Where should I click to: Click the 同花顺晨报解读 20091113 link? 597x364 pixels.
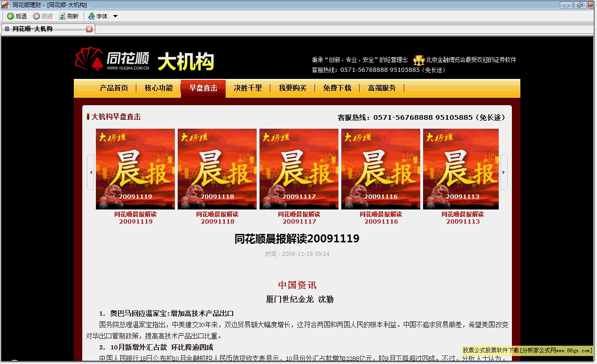pyautogui.click(x=463, y=218)
